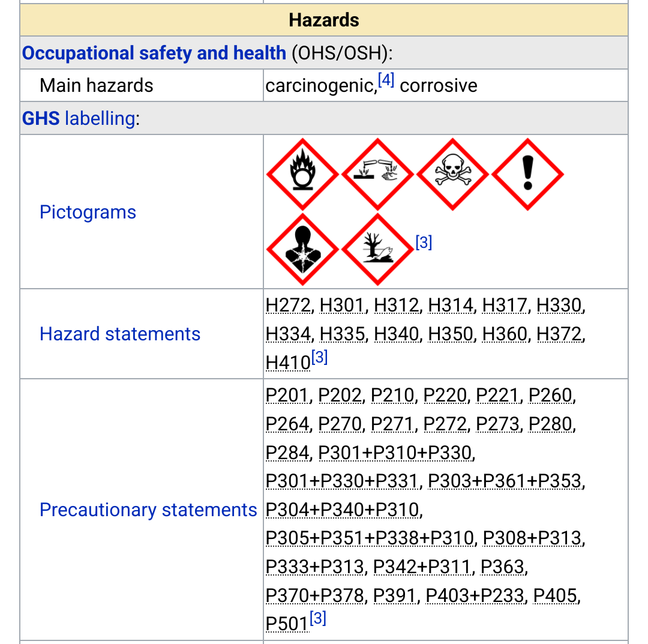Click the skull and crossbones pictogram
This screenshot has width=648, height=644.
(x=452, y=174)
